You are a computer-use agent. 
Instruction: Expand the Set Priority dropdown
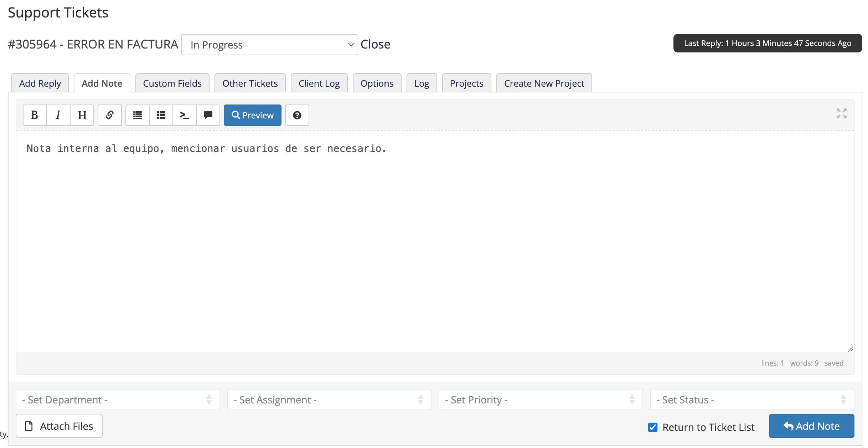coord(541,399)
